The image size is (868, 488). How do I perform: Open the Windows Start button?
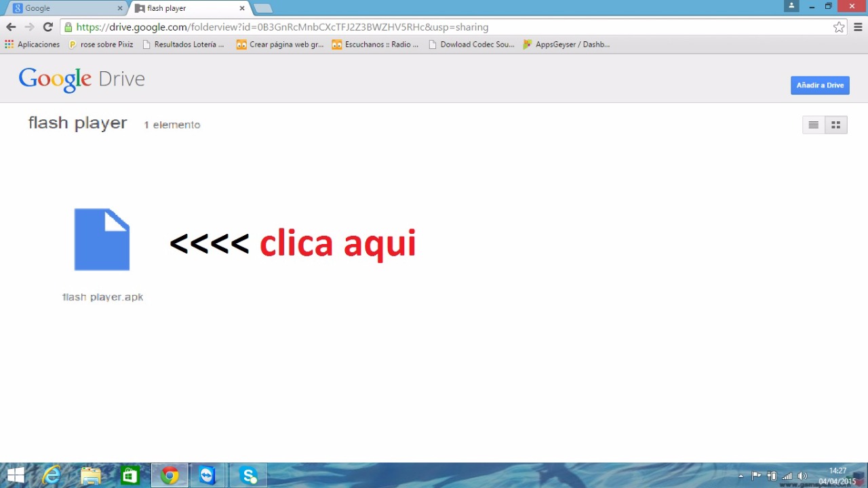click(x=16, y=475)
